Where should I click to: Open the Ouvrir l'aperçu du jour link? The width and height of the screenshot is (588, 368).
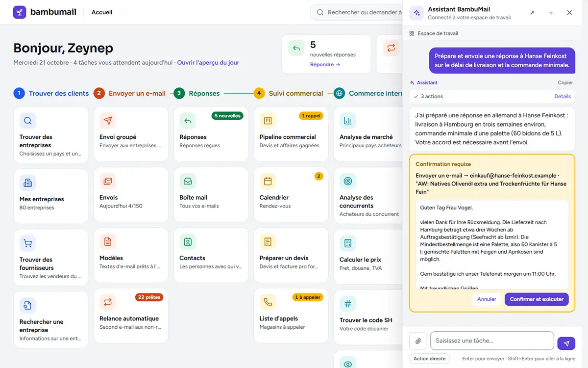[x=208, y=63]
